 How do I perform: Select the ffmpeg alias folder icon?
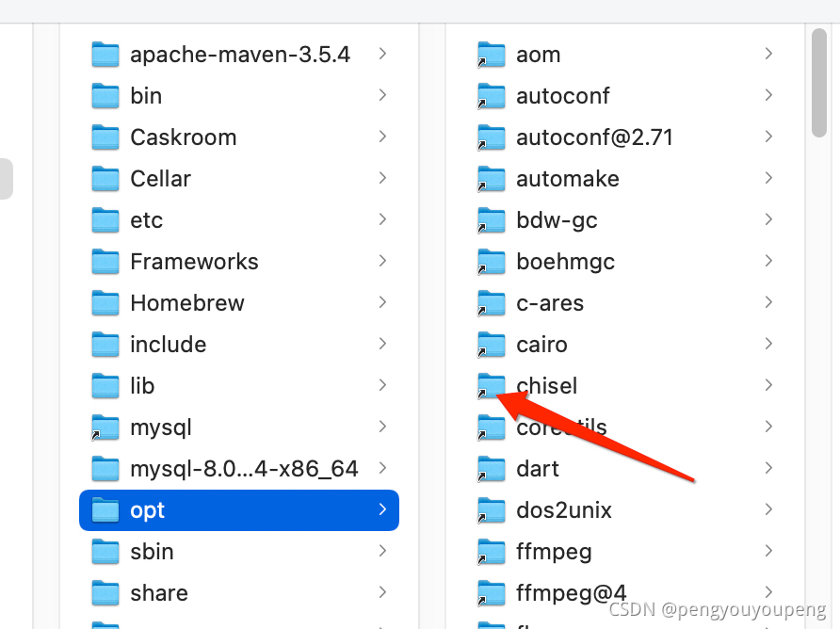click(x=492, y=551)
